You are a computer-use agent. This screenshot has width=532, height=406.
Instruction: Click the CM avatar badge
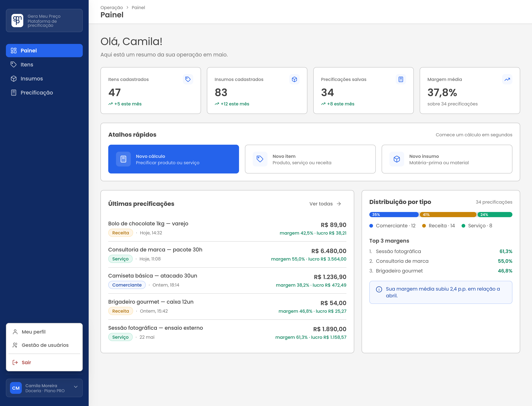[x=16, y=388]
